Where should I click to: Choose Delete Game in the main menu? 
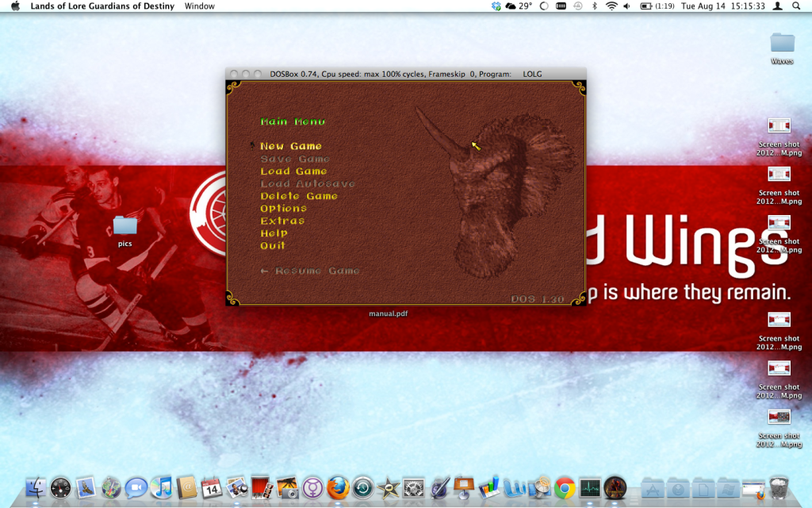pos(299,196)
